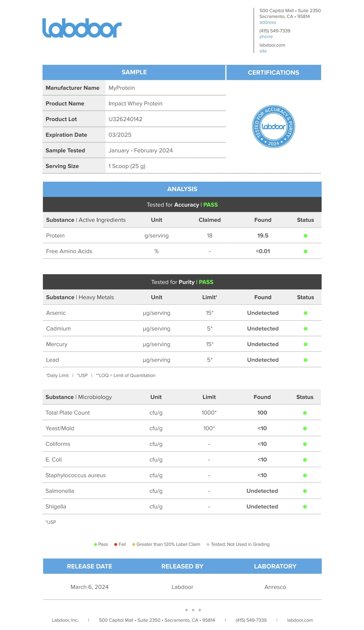Click the SAMPLE section header

[134, 72]
